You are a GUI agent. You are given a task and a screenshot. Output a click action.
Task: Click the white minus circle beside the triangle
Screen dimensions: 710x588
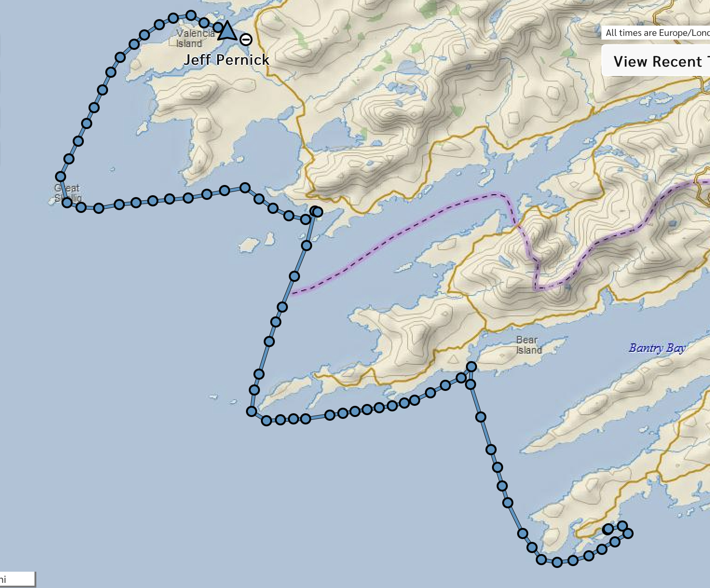[x=246, y=40]
